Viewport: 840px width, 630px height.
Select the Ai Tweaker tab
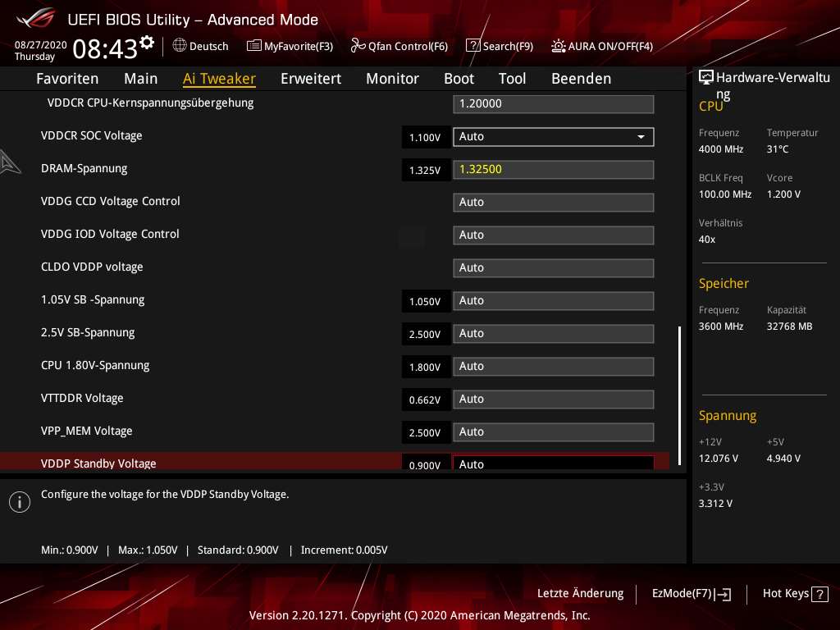point(219,79)
